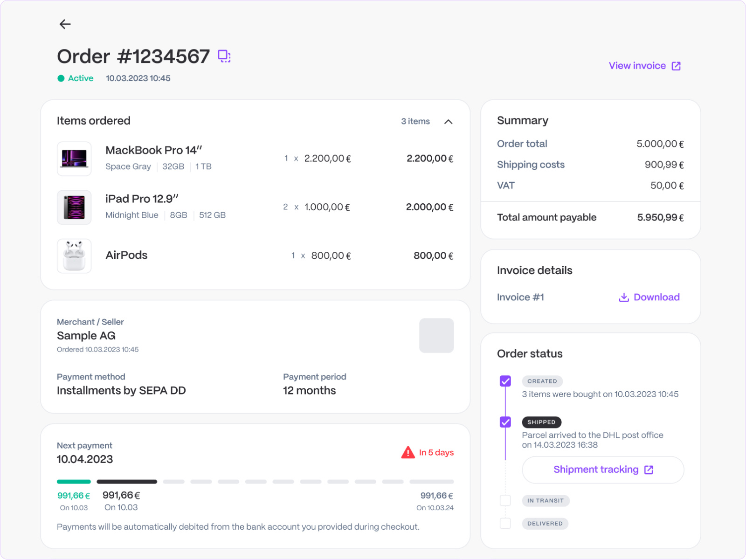The height and width of the screenshot is (560, 746).
Task: Click the Shipment tracking button
Action: click(x=602, y=470)
